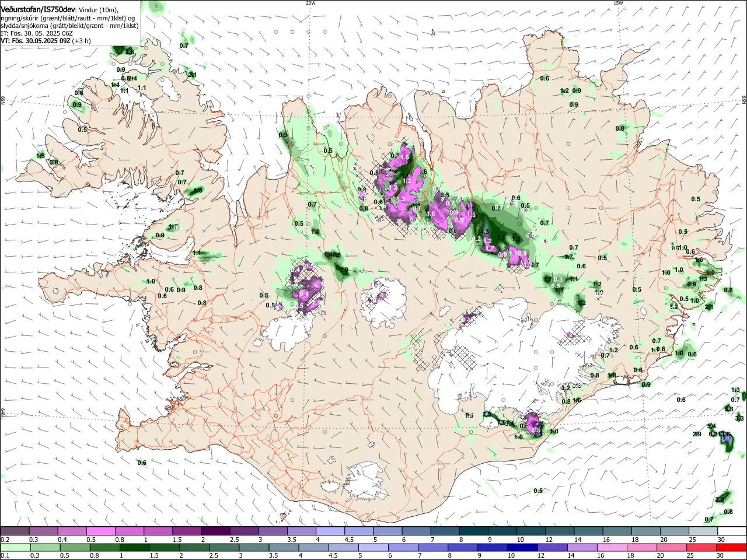Viewport: 747px width, 560px height.
Task: Pick the grey-purple 0.2 swatch in snow scale
Action: 15,531
